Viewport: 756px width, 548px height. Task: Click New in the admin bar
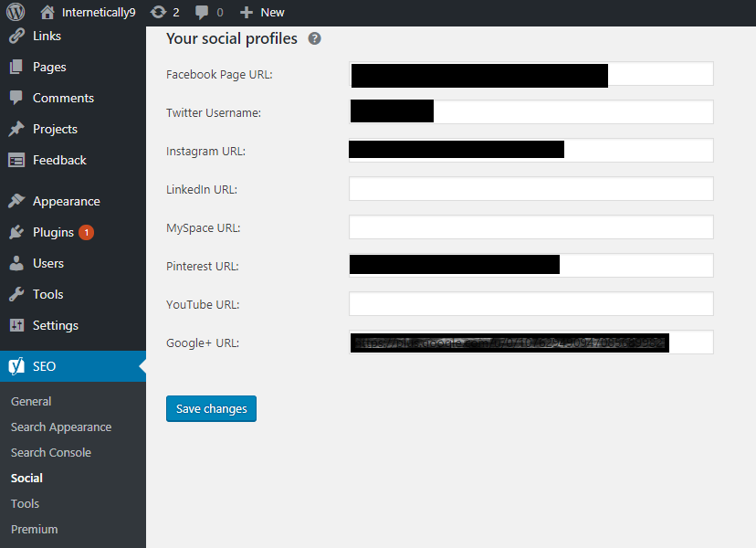click(x=272, y=13)
